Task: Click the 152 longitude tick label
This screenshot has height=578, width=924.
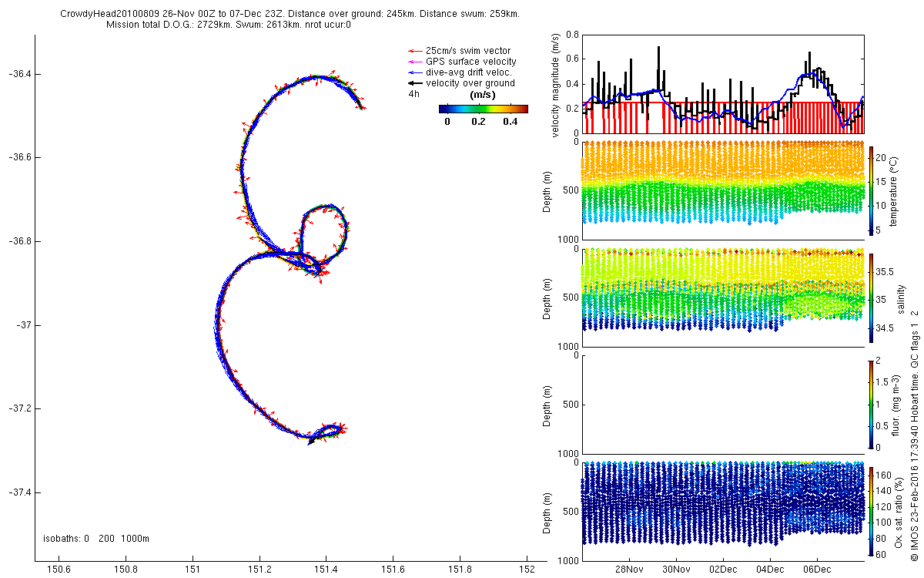Action: coord(527,570)
